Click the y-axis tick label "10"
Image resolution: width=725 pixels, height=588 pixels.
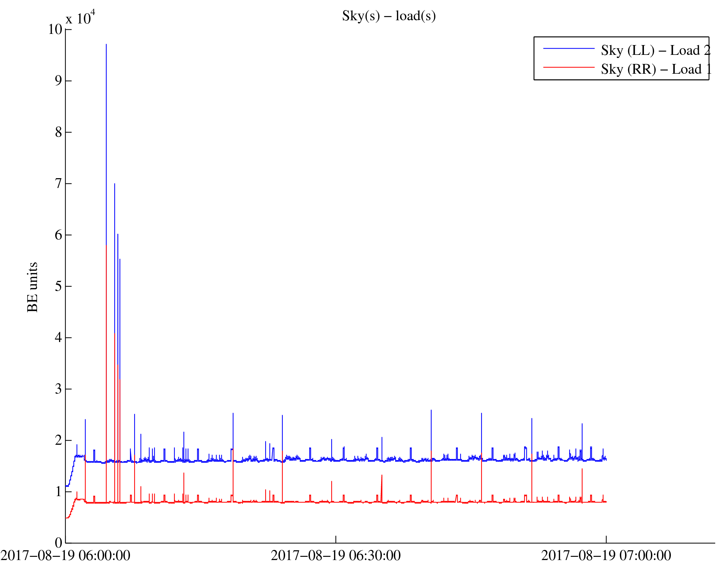point(55,29)
